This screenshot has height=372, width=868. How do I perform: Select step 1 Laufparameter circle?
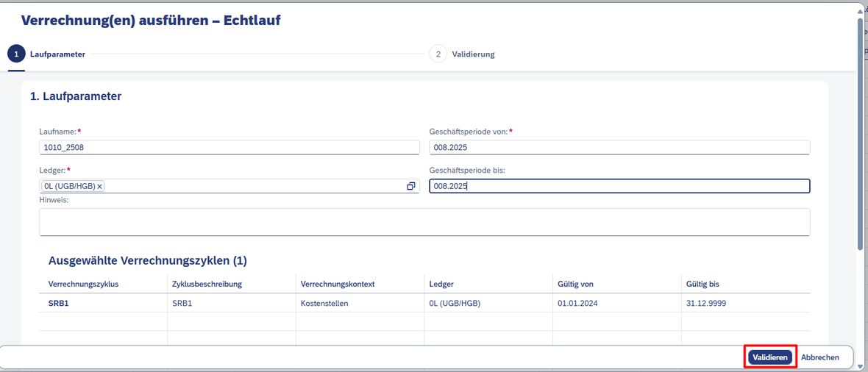(16, 54)
